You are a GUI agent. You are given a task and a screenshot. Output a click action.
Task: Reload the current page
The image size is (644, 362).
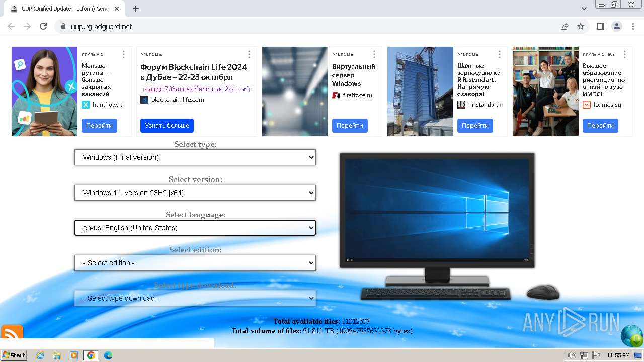click(x=43, y=26)
